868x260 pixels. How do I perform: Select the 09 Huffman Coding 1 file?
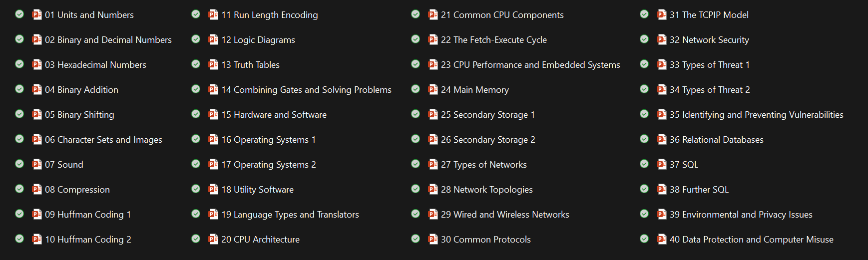pos(88,215)
